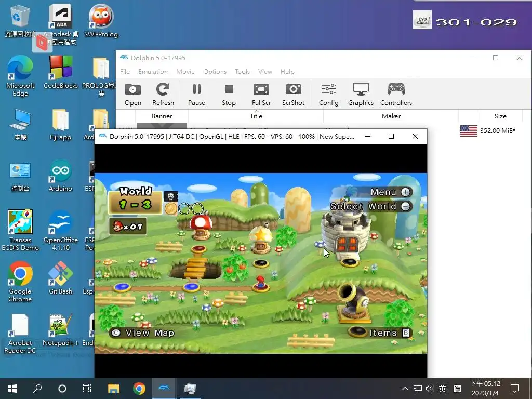Open the Movie menu
The image size is (532, 399).
pos(185,72)
